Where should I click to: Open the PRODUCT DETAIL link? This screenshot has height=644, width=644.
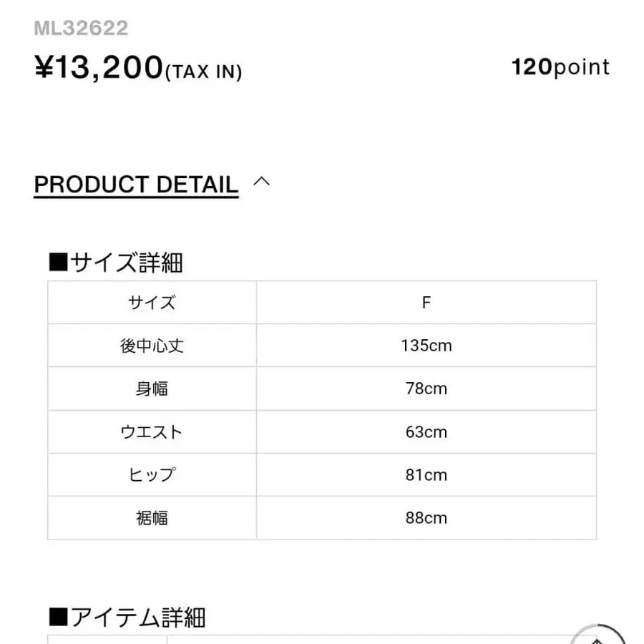click(x=136, y=185)
